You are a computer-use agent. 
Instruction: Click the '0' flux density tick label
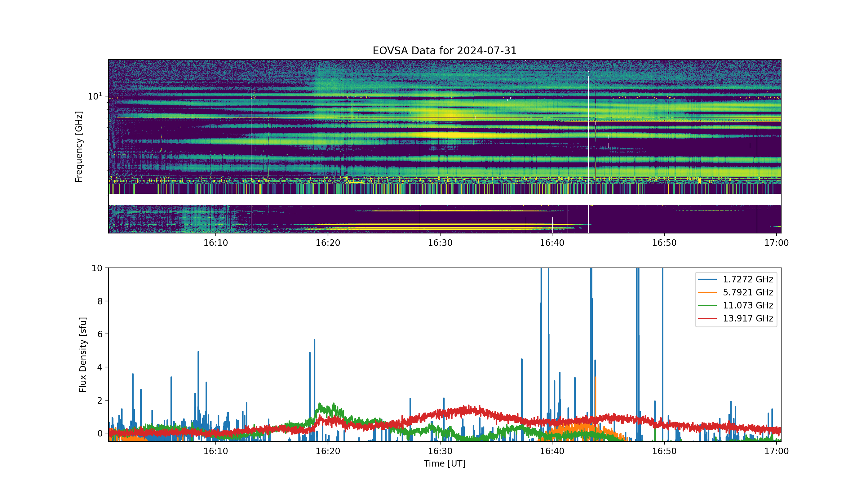pos(100,433)
